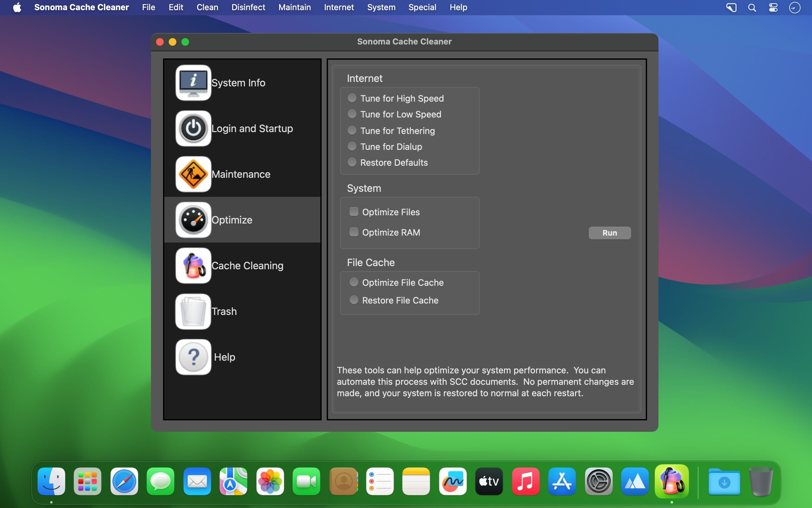Image resolution: width=812 pixels, height=508 pixels.
Task: Minimize the Sonoma Cache Cleaner window
Action: coord(173,42)
